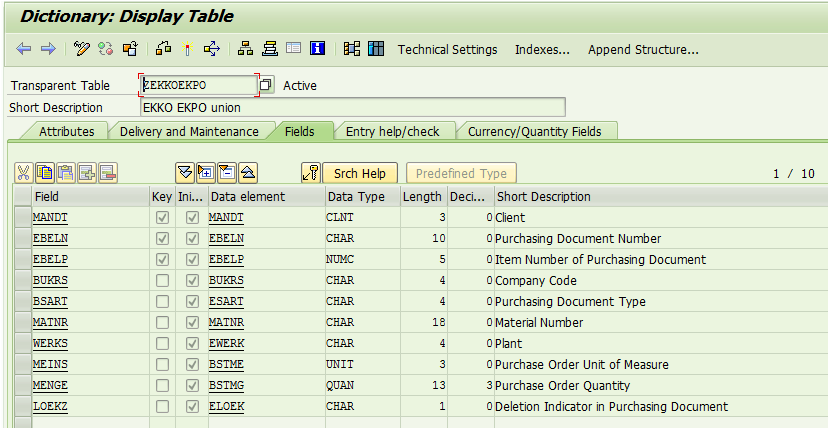The image size is (828, 428).
Task: Go back with the left arrow icon
Action: click(x=24, y=49)
